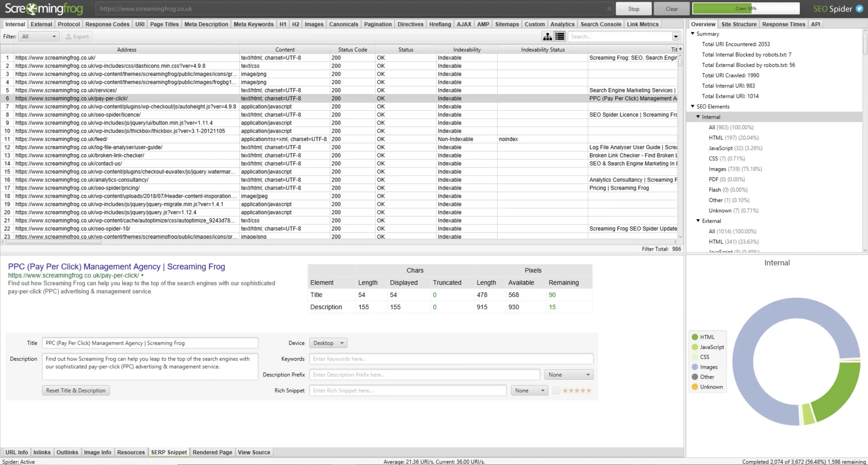Collapse the SEO Elements section triangle
The height and width of the screenshot is (465, 868).
tap(693, 106)
